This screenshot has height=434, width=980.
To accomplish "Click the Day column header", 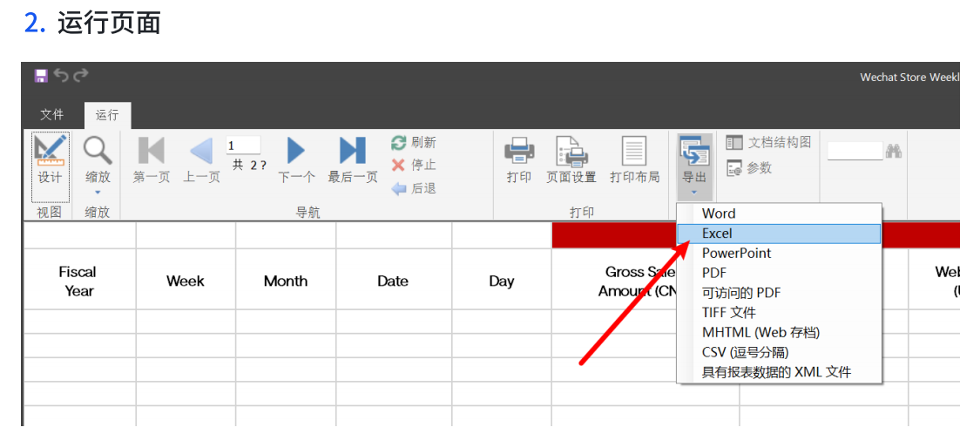I will point(501,281).
